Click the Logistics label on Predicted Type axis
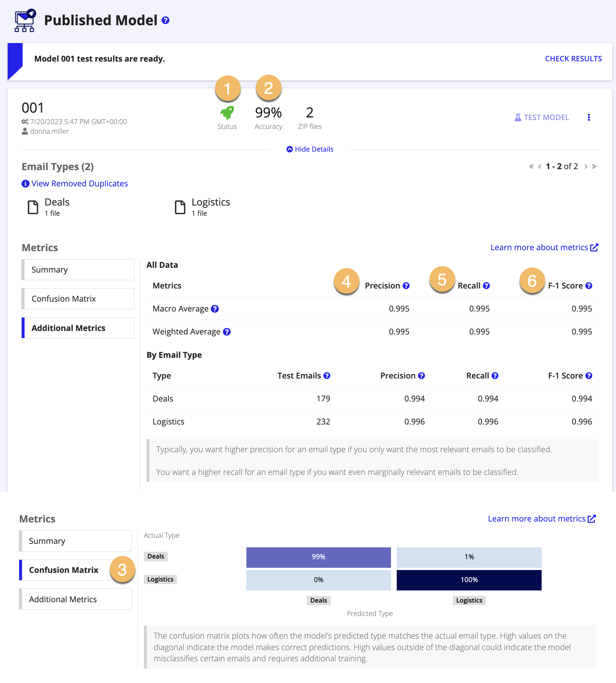This screenshot has height=683, width=616. [x=469, y=600]
